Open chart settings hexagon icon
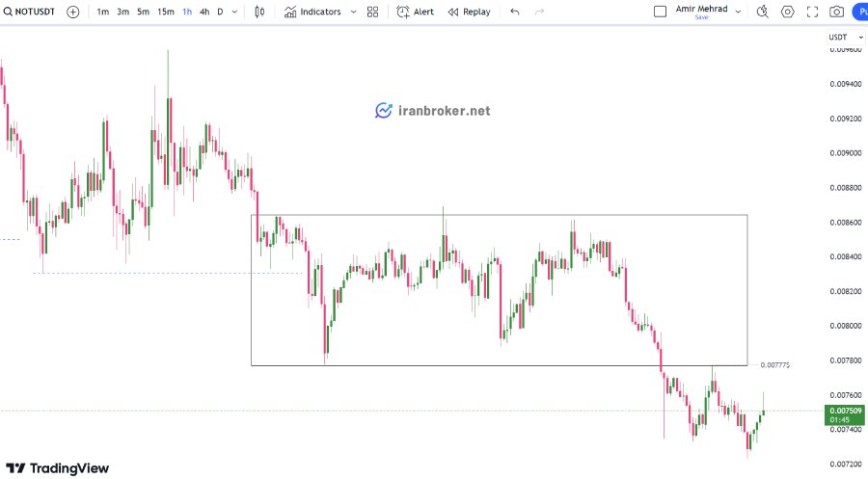868x479 pixels. 787,12
